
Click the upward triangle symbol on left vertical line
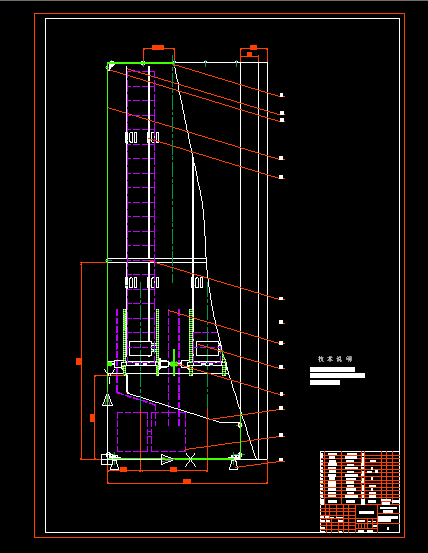(x=107, y=400)
